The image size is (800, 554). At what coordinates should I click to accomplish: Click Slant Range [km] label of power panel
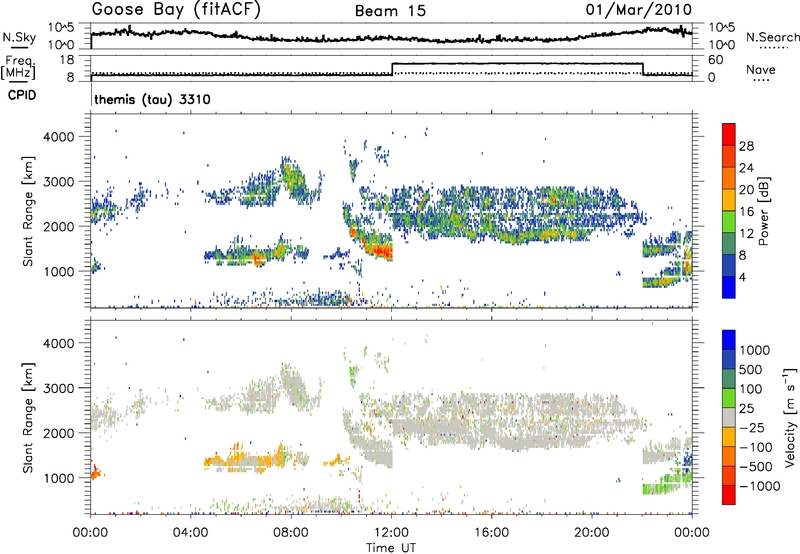pos(28,211)
